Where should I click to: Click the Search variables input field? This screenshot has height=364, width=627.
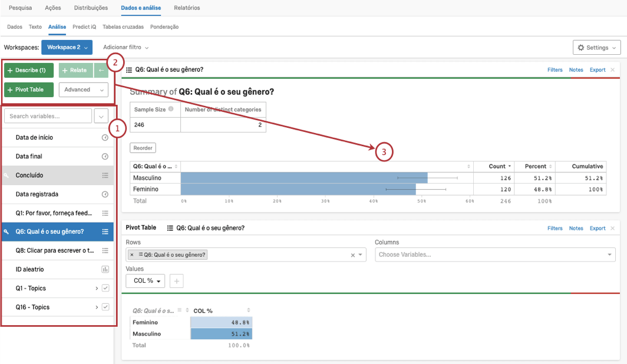(x=48, y=116)
